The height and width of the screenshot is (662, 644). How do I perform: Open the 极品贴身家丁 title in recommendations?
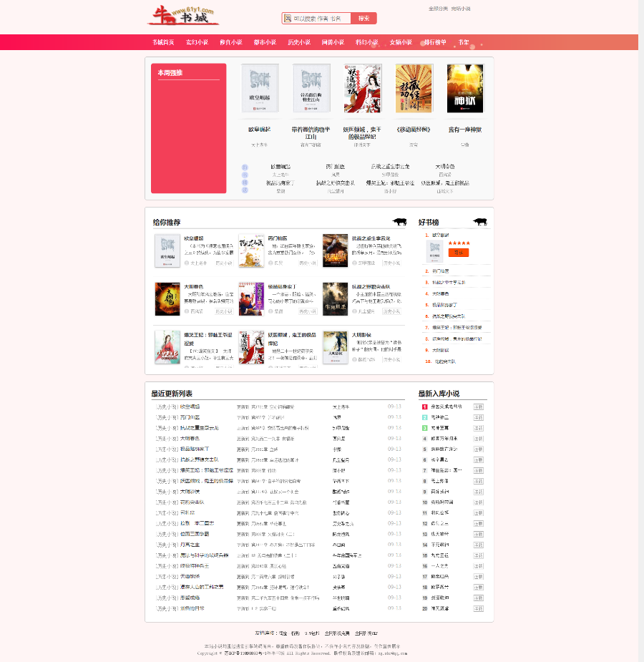[282, 287]
